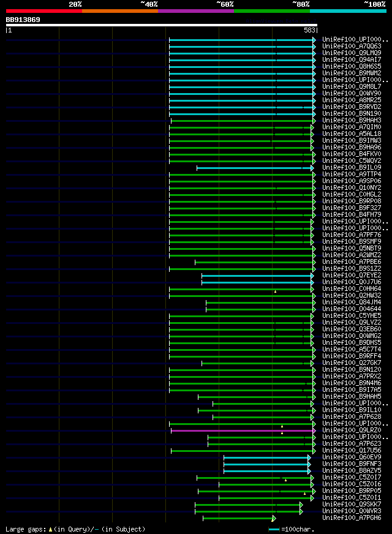Screen dimensions: 392x534
Task: Click the label UniRef100_Q9LRZ0
Action: click(x=352, y=431)
